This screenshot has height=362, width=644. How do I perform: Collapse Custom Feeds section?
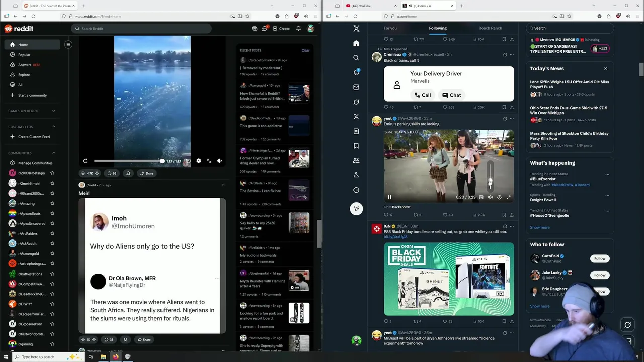54,127
